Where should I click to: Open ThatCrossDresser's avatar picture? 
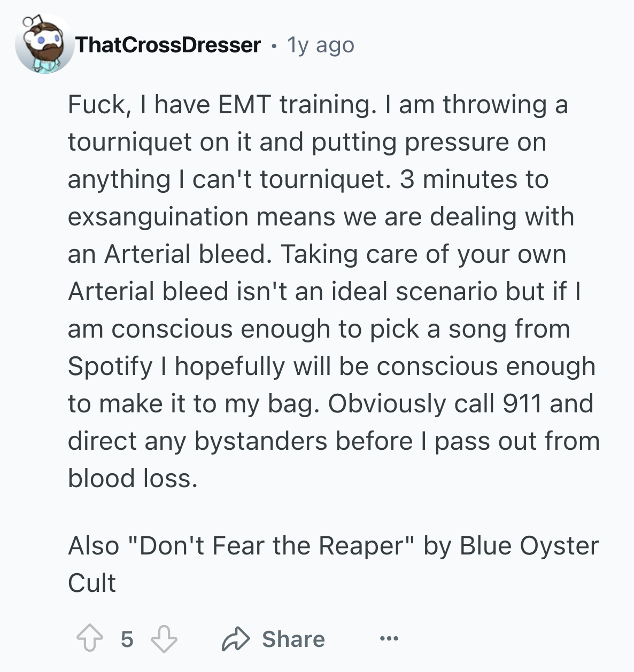pos(44,44)
